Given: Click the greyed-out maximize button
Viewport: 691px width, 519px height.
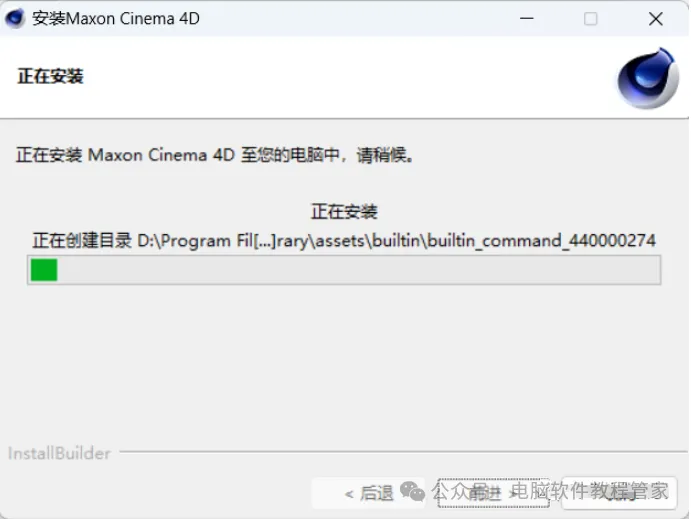Looking at the screenshot, I should point(591,19).
